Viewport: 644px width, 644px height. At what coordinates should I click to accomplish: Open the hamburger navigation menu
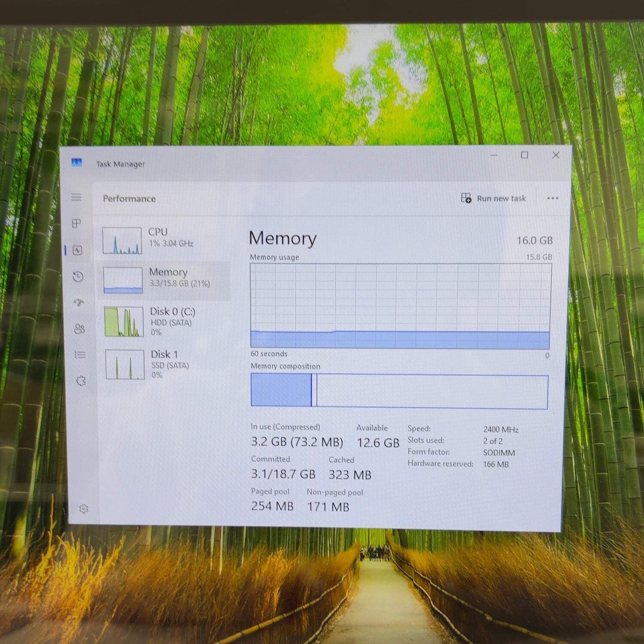pos(76,197)
